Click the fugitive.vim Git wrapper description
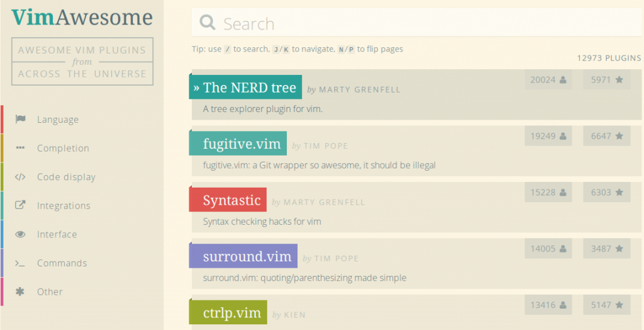 pyautogui.click(x=319, y=166)
